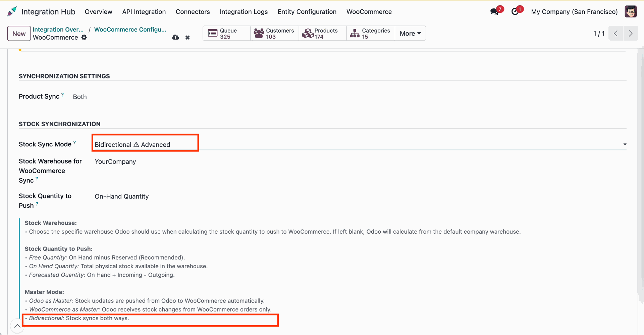
Task: Open the conversations chat icon
Action: point(495,12)
